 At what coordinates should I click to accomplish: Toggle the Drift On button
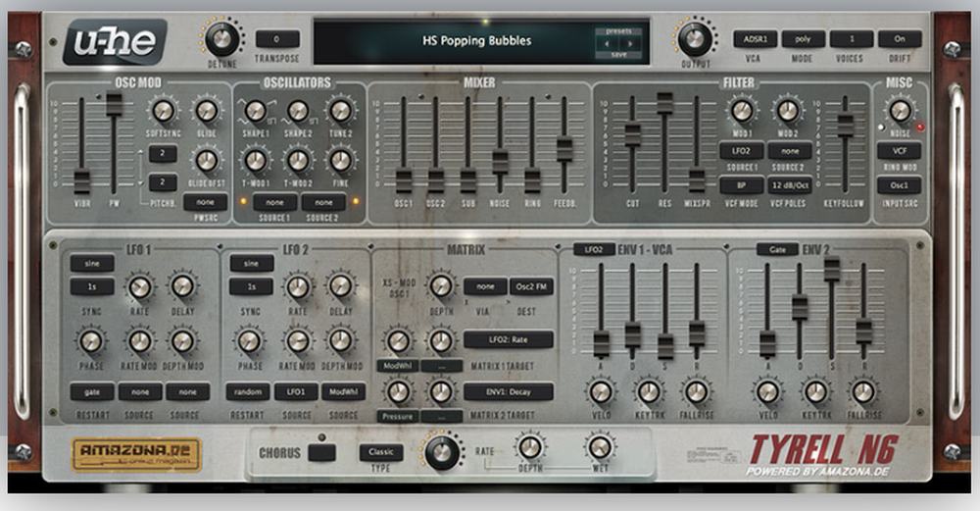pyautogui.click(x=900, y=39)
